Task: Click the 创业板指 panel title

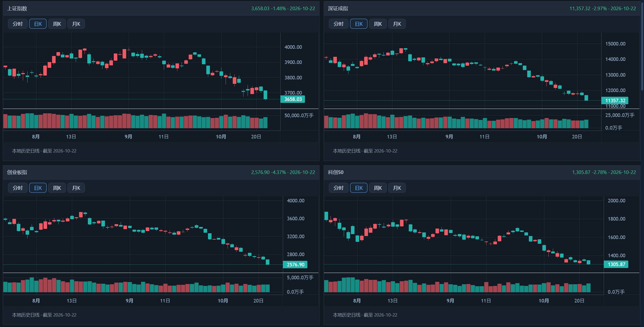Action: 17,172
